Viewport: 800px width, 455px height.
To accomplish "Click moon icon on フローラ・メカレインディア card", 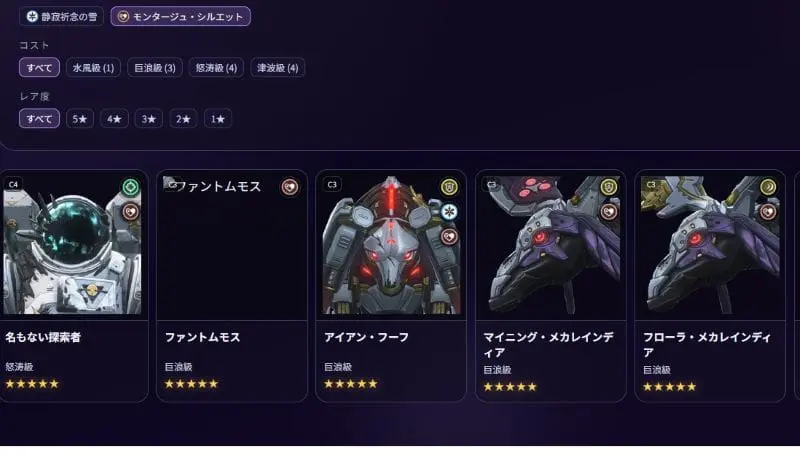I will pos(768,187).
